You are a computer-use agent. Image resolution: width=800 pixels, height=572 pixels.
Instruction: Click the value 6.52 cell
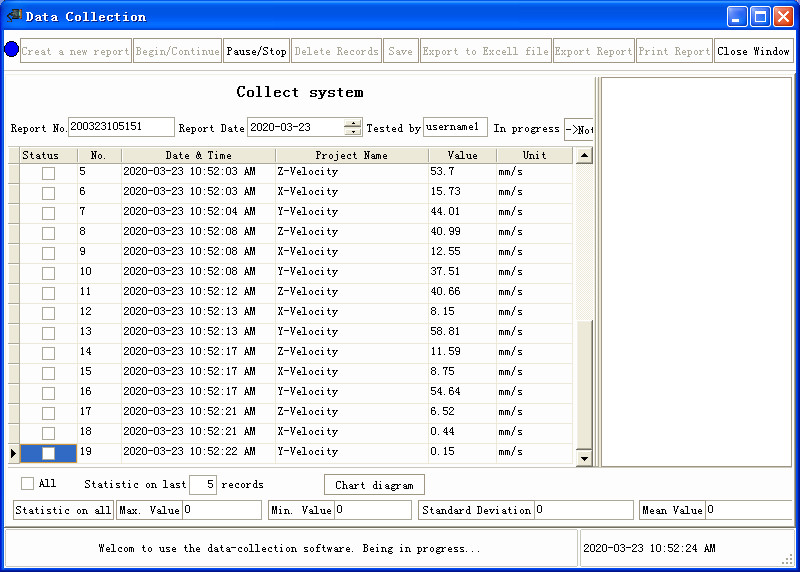[462, 411]
